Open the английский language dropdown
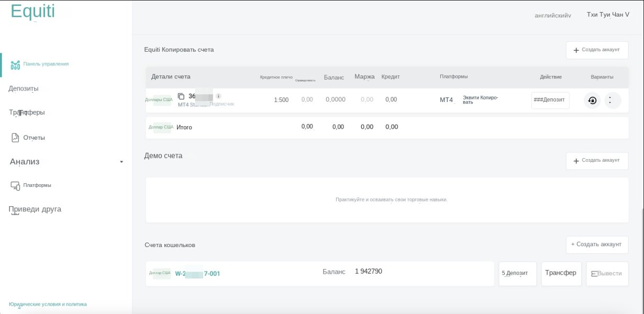The width and height of the screenshot is (644, 314). coord(552,16)
